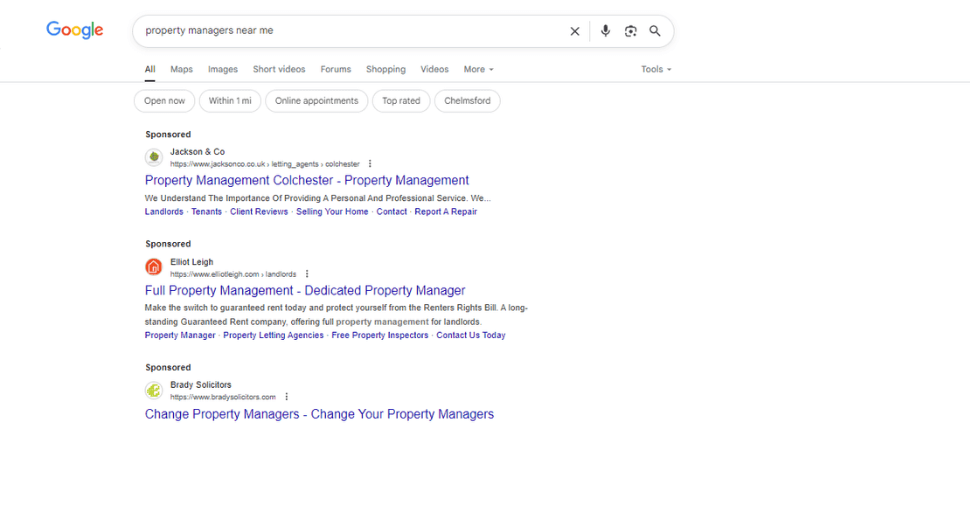Start voice search with the microphone icon
This screenshot has height=517, width=970.
[x=605, y=31]
